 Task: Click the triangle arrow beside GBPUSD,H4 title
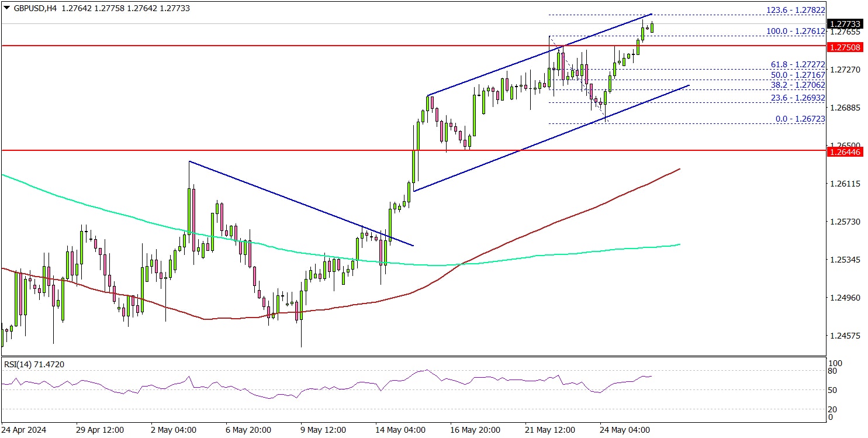6,9
